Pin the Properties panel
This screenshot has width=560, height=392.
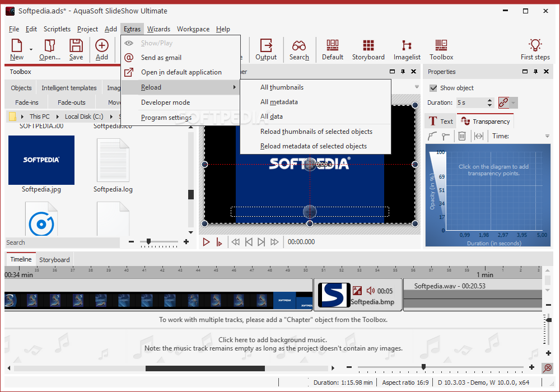[535, 72]
